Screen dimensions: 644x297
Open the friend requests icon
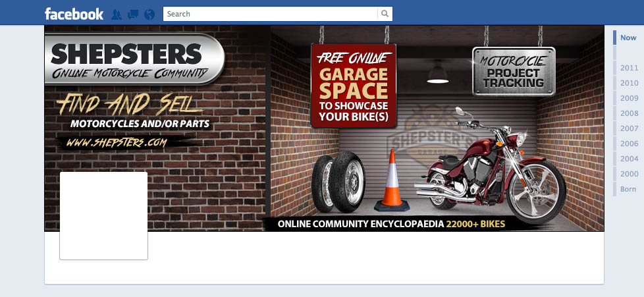(x=117, y=14)
